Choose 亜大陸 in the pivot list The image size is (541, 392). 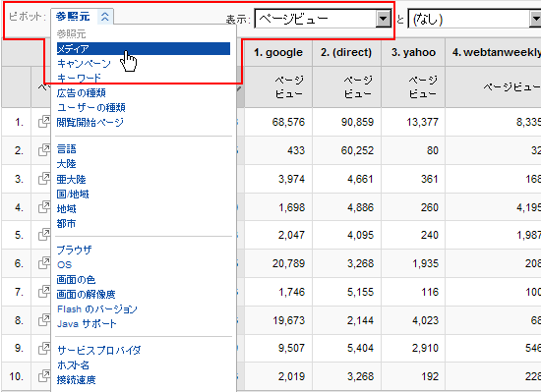pos(71,179)
